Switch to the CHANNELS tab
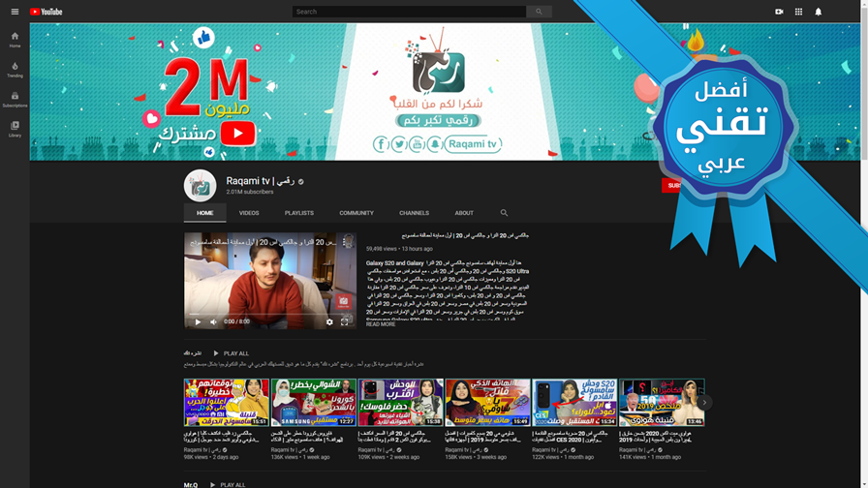Image resolution: width=868 pixels, height=488 pixels. pyautogui.click(x=414, y=213)
